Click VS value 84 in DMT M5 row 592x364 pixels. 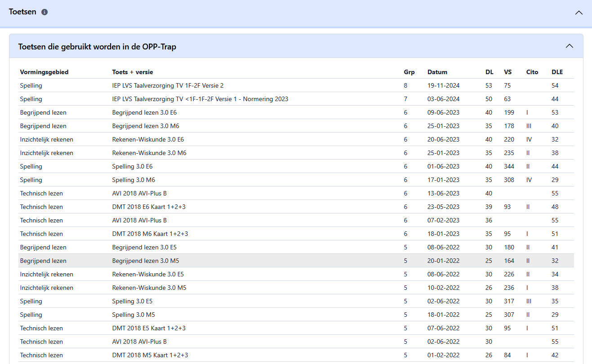(507, 355)
